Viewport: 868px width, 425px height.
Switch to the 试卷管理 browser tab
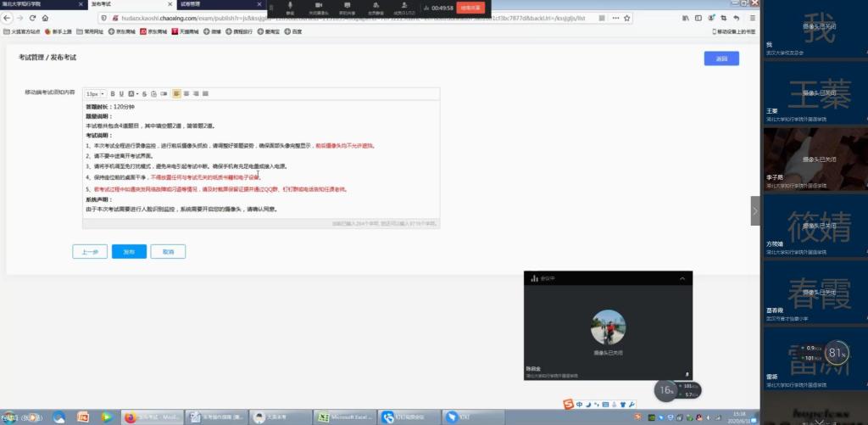192,4
